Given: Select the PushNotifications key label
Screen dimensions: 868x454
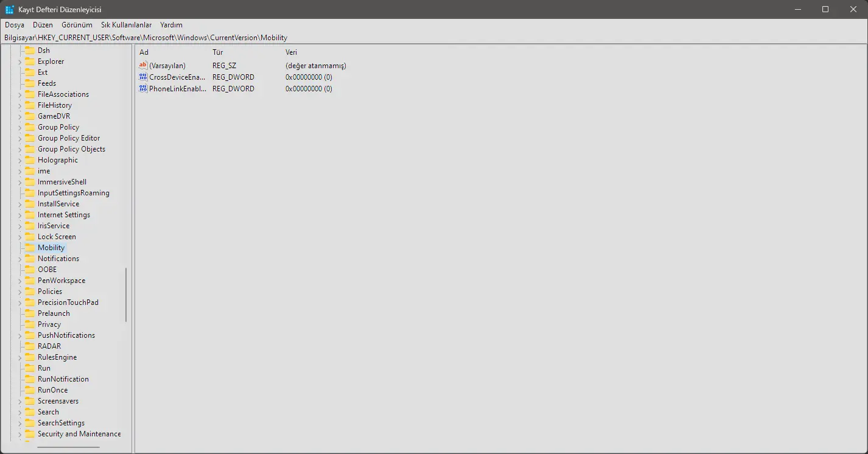Looking at the screenshot, I should click(66, 335).
